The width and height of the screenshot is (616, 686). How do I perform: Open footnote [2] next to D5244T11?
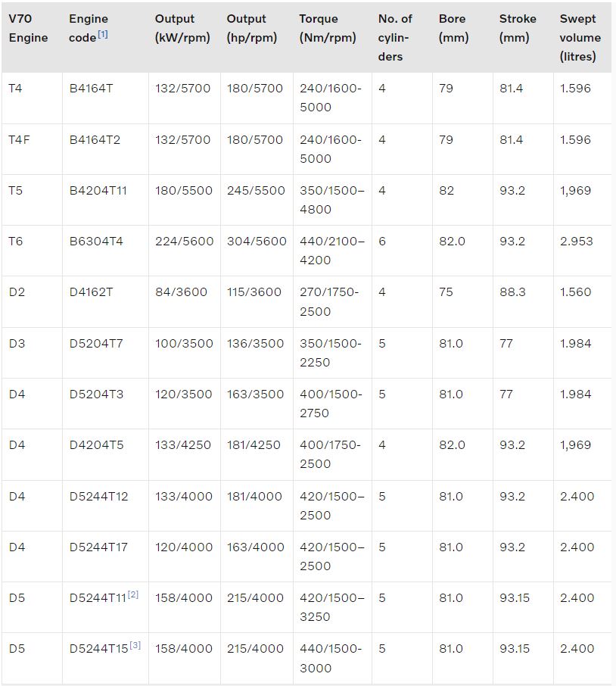(x=133, y=594)
